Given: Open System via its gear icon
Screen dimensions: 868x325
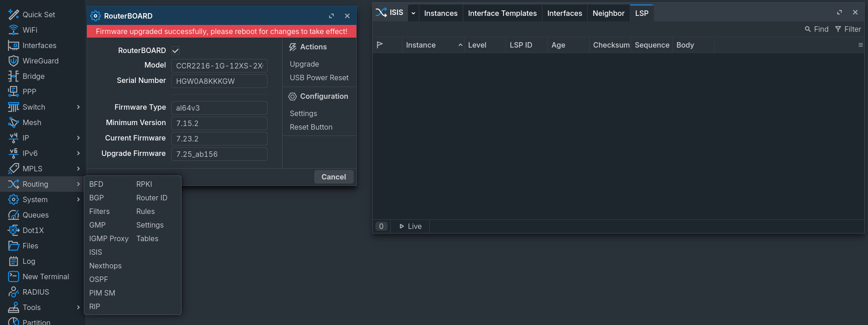Looking at the screenshot, I should click(x=14, y=199).
